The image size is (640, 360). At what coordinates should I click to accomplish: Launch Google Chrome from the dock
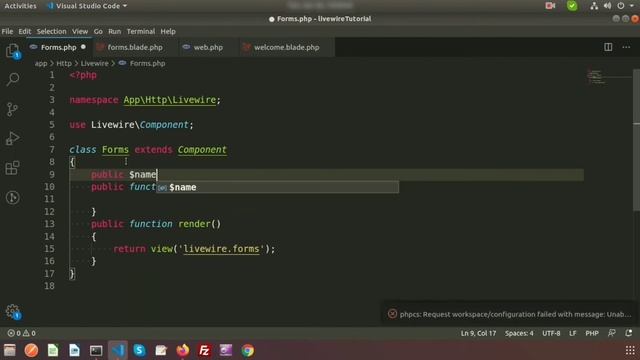pos(247,350)
